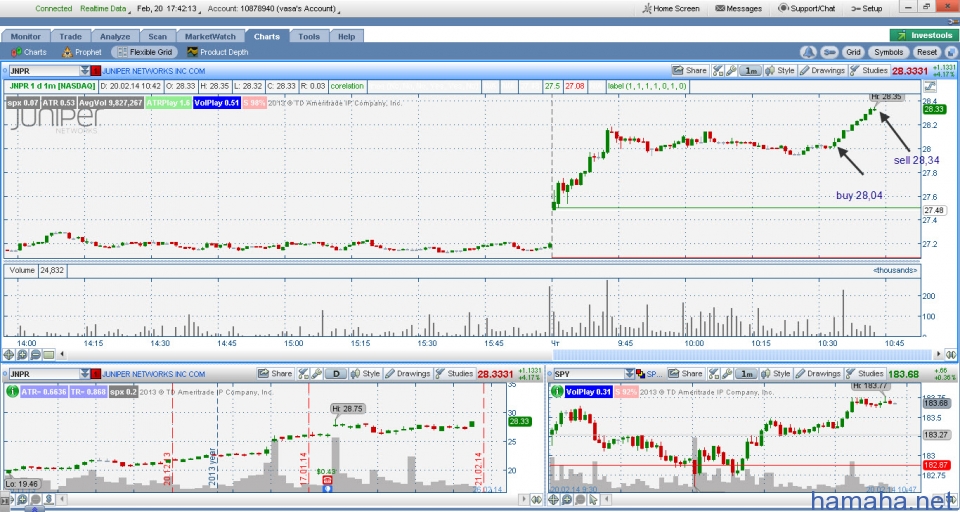Go to the Scan tab

tap(157, 37)
